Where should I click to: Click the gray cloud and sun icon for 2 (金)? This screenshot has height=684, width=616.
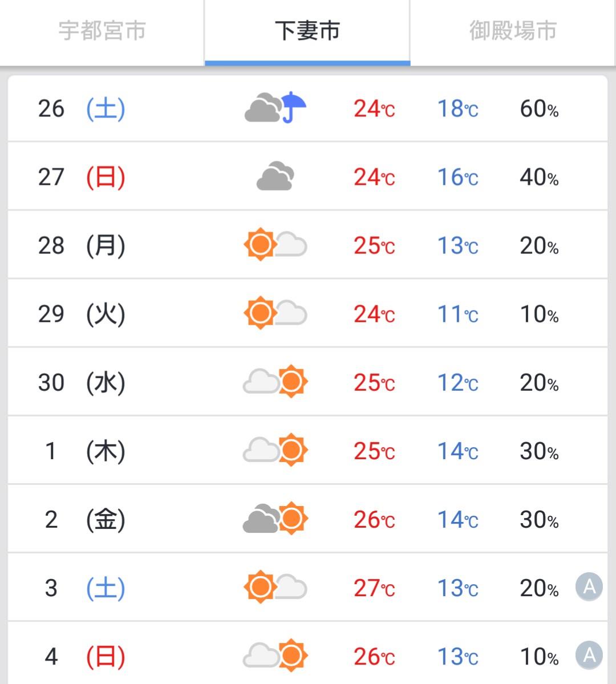pyautogui.click(x=275, y=519)
